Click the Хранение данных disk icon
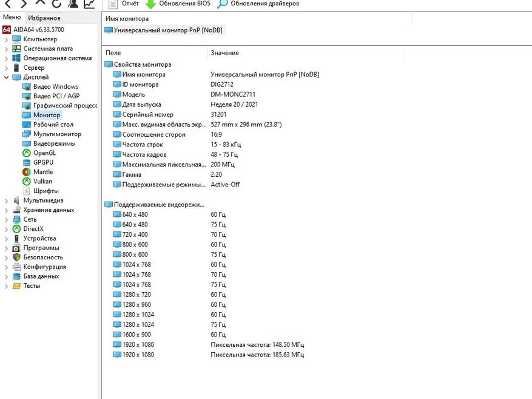This screenshot has width=532, height=399. tap(16, 210)
